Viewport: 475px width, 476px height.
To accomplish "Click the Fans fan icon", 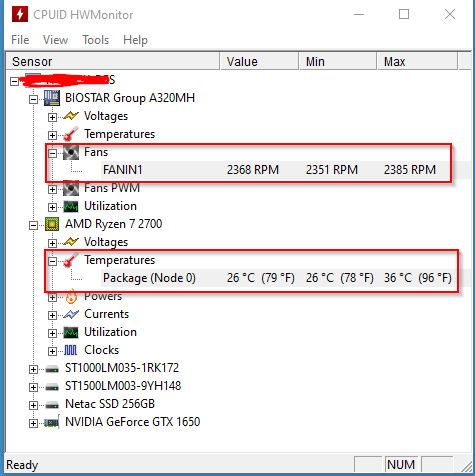I will click(71, 152).
